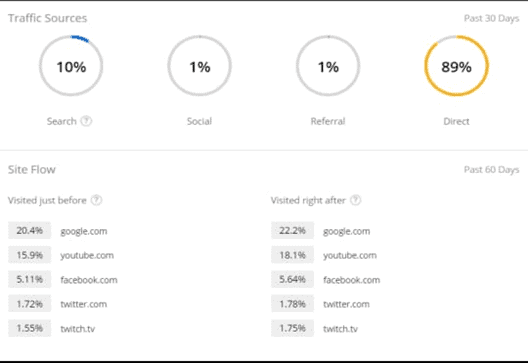This screenshot has width=528, height=363.
Task: Click the help icon next to Search
Action: (x=86, y=121)
